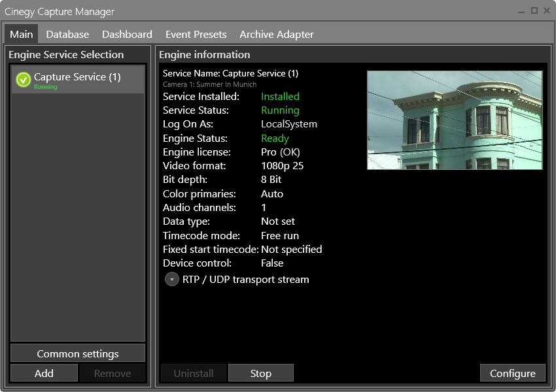
Task: Stop the capture service
Action: (x=260, y=373)
